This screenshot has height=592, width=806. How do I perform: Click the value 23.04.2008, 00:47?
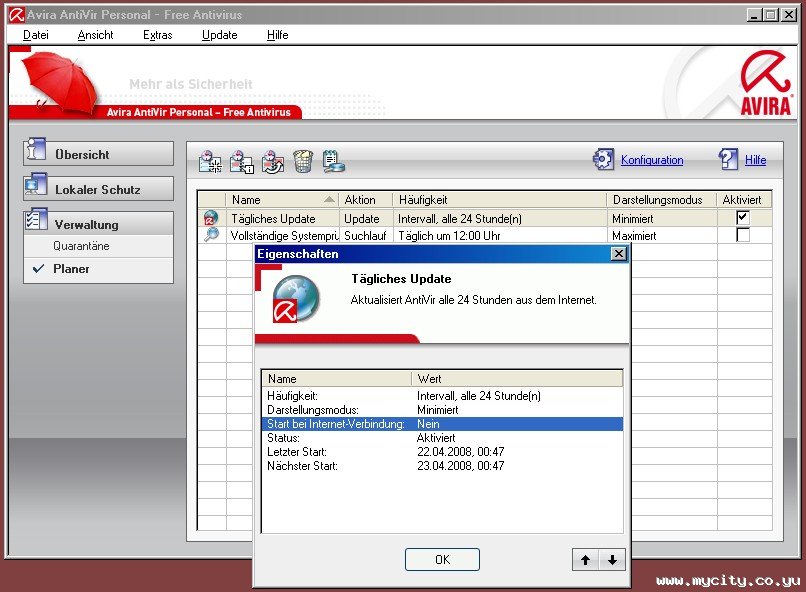[x=461, y=466]
